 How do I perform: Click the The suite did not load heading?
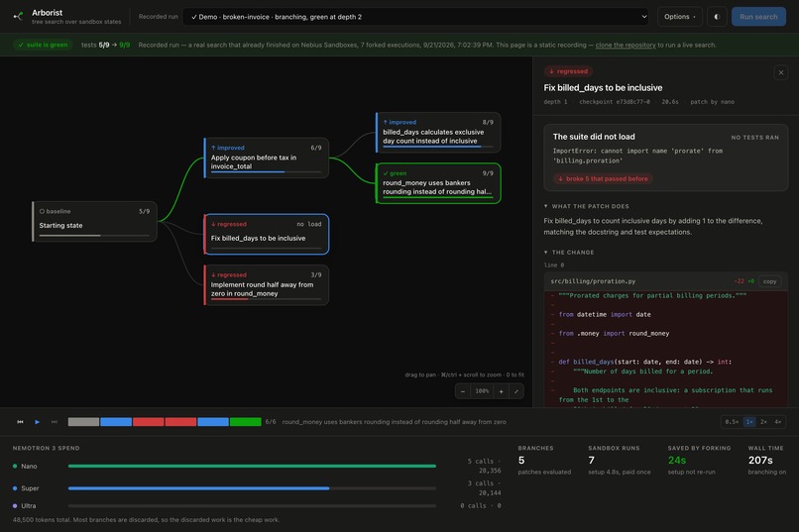[594, 137]
